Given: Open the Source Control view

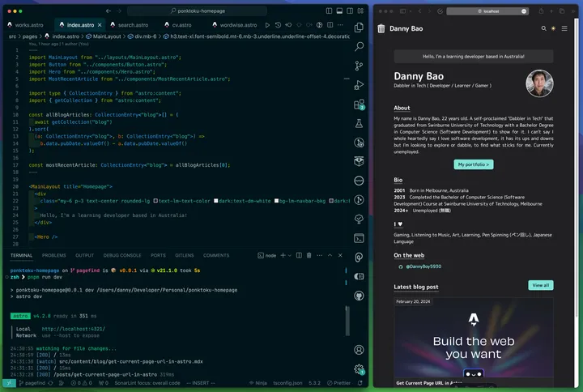Looking at the screenshot, I should click(x=359, y=66).
